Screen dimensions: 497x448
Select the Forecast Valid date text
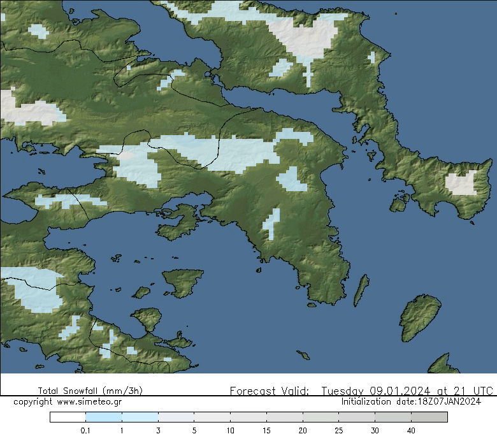pos(361,391)
